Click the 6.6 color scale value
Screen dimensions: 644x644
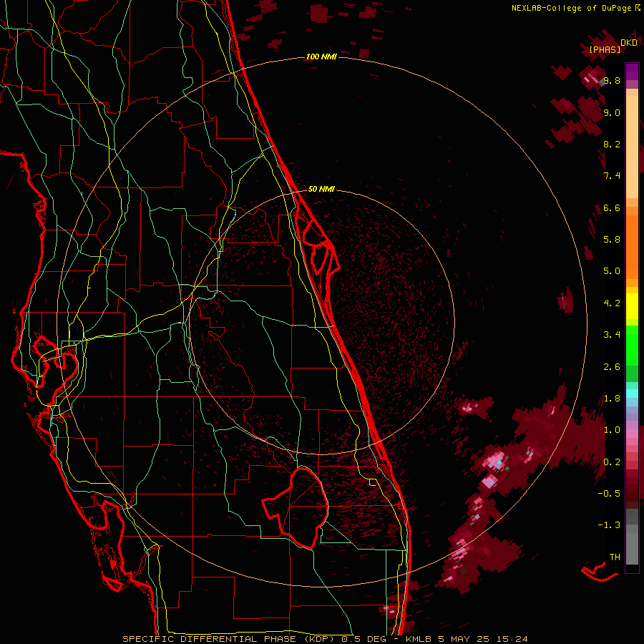[x=612, y=208]
